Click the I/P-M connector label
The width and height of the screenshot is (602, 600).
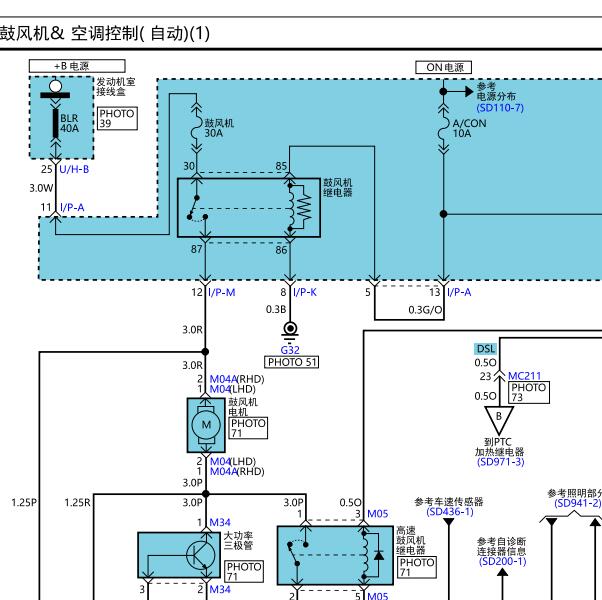pyautogui.click(x=222, y=292)
